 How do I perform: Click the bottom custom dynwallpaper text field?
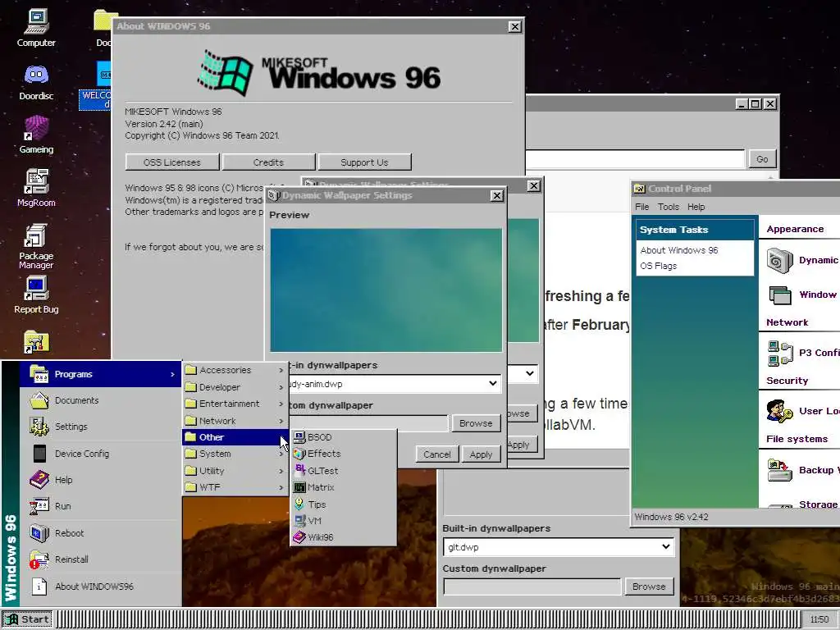pyautogui.click(x=532, y=587)
